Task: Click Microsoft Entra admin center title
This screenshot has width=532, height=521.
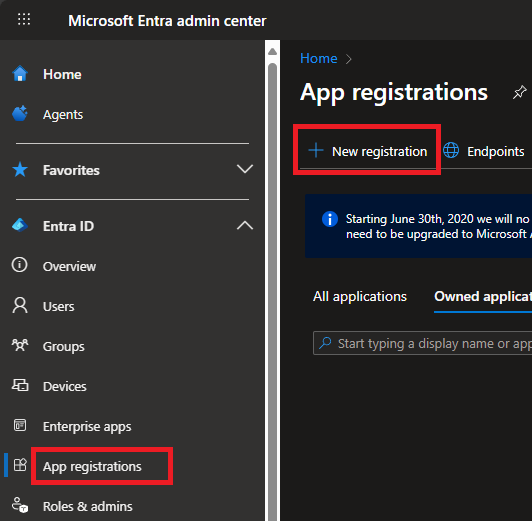Action: tap(167, 21)
